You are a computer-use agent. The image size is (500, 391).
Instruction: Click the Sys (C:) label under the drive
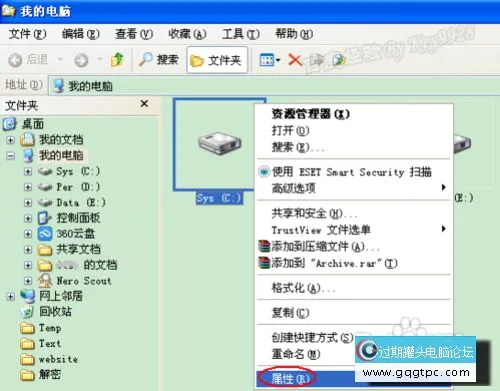[x=219, y=198]
